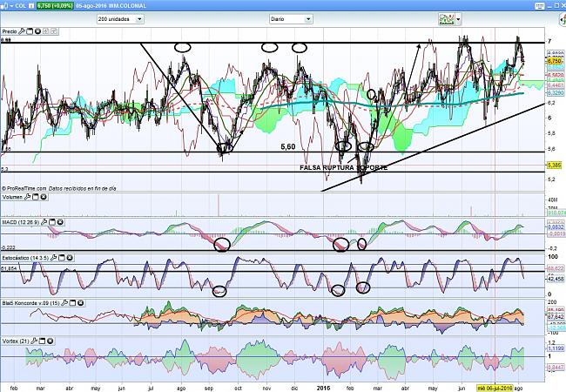Click the move-down arrow in Precio header
The height and width of the screenshot is (392, 566).
(54, 31)
